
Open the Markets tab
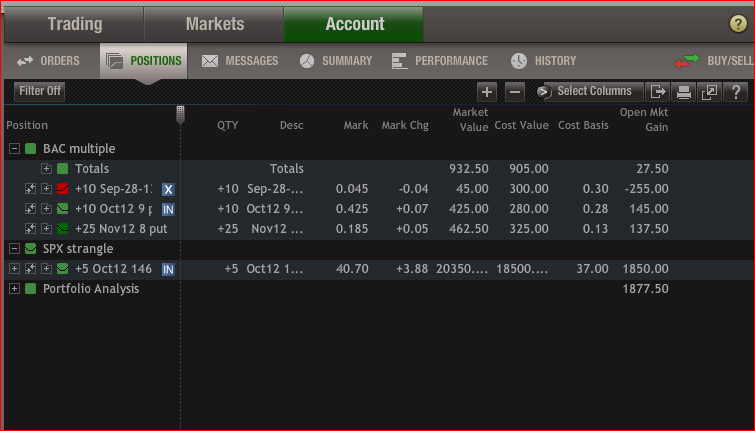[214, 24]
